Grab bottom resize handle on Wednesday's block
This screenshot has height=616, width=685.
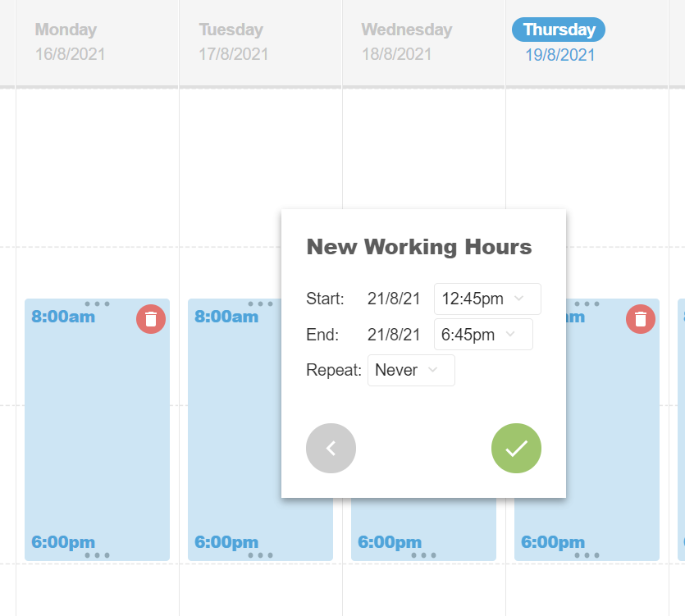(x=423, y=555)
